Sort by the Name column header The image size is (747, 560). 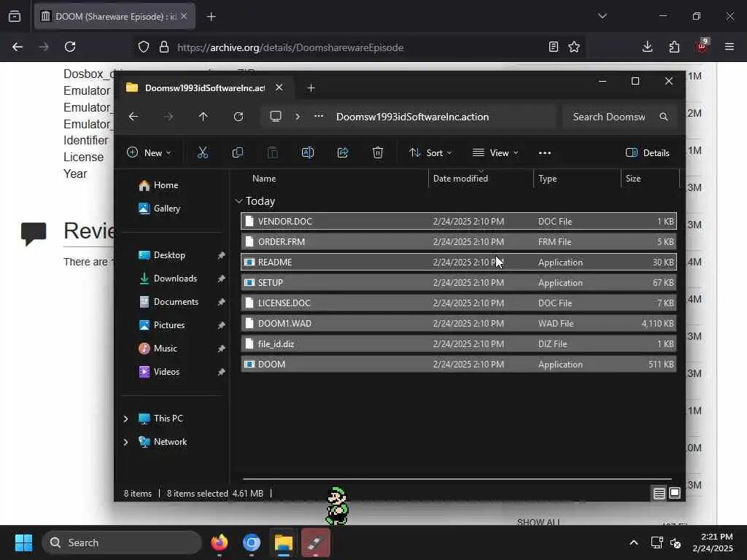264,179
